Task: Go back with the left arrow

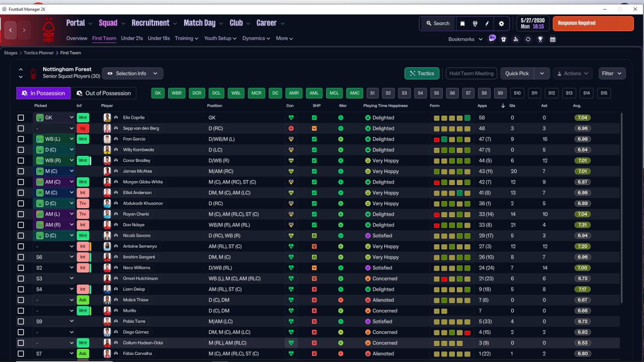Action: [x=11, y=30]
